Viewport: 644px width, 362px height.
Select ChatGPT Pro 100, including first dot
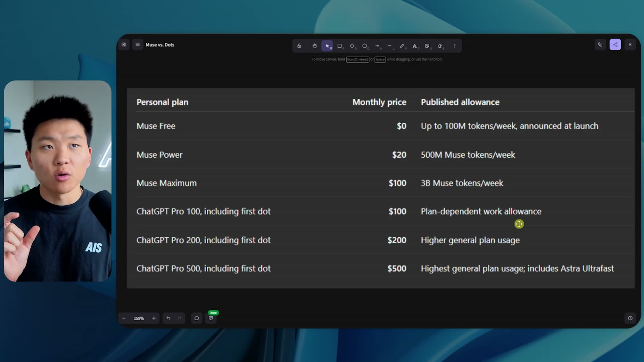[203, 212]
